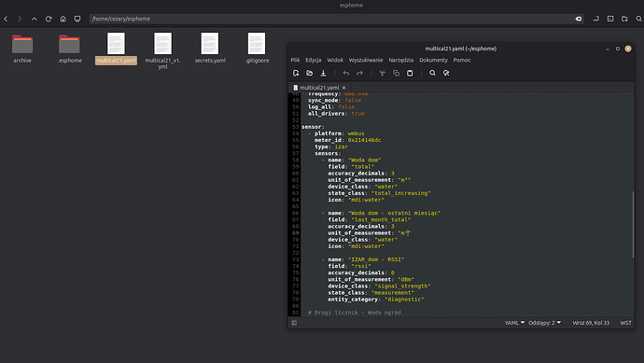Undo last edit in editor
Screen dimensions: 644x363
click(x=346, y=73)
